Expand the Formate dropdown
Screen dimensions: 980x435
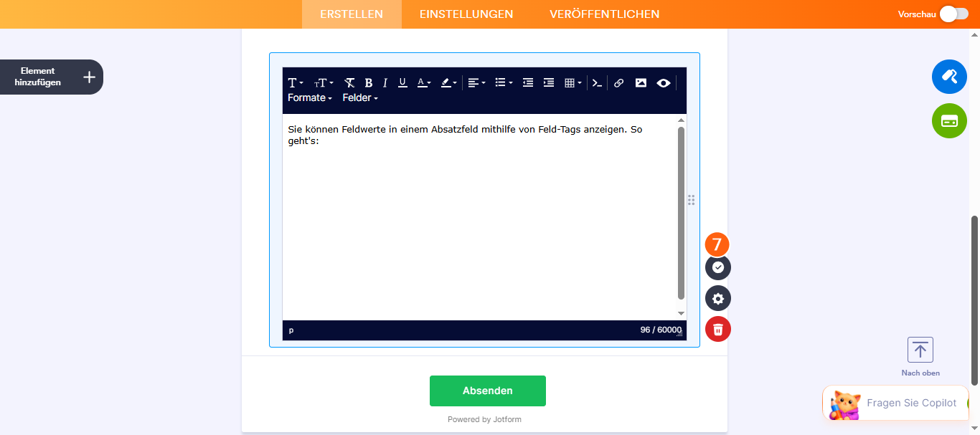(310, 98)
